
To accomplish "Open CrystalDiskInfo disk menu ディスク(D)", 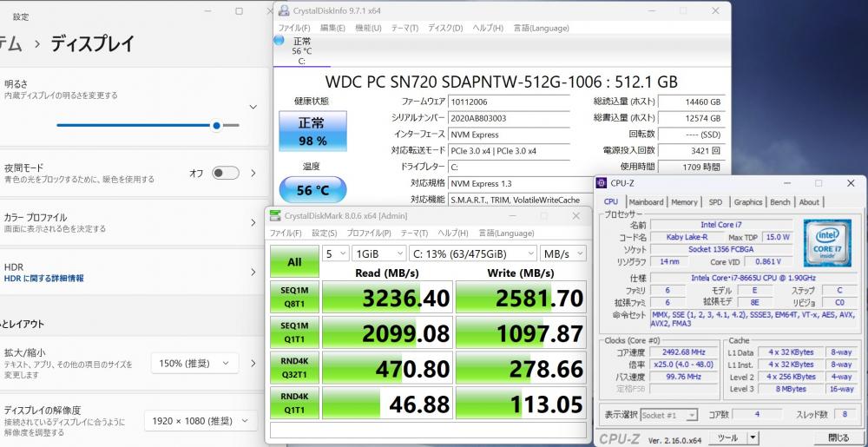I will click(x=445, y=28).
